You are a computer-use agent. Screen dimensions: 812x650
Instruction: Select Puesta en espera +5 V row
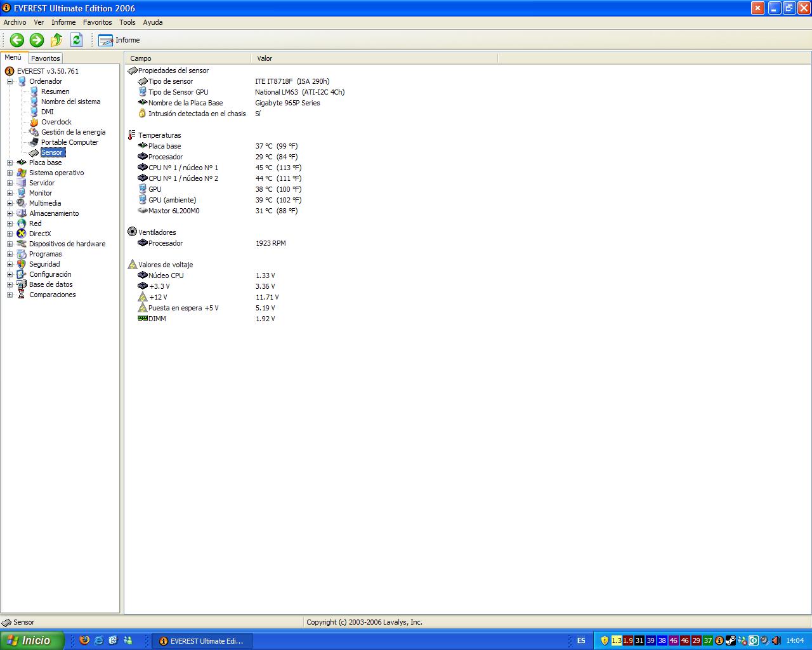pos(206,308)
